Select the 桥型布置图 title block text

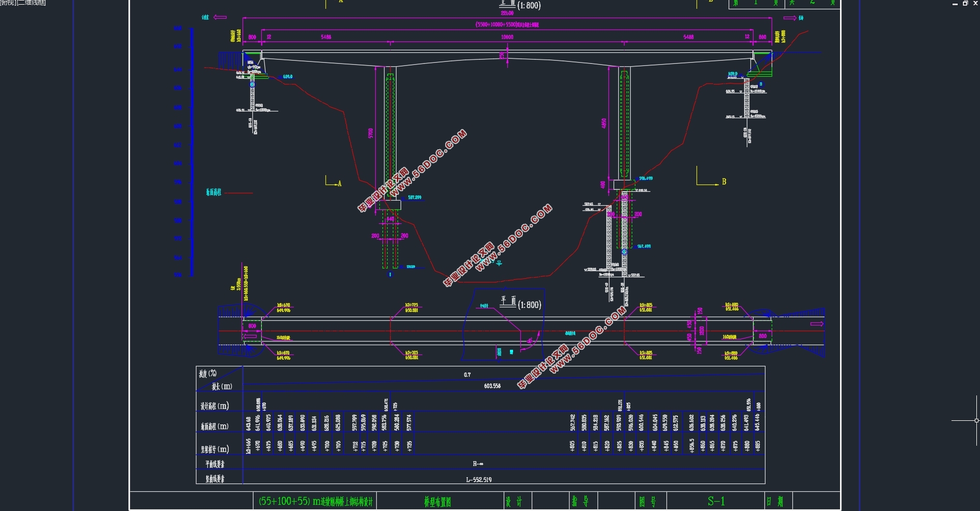437,502
